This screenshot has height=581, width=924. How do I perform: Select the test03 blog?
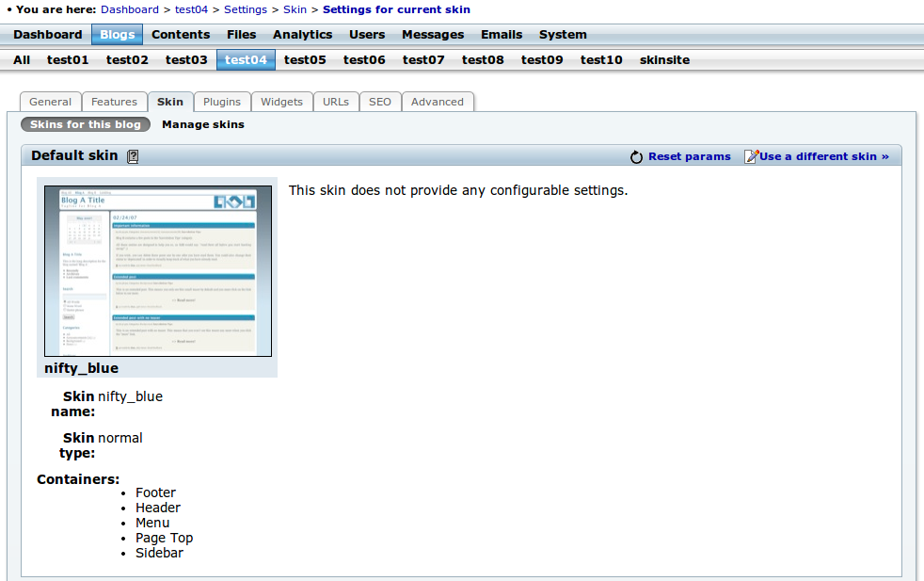click(186, 60)
